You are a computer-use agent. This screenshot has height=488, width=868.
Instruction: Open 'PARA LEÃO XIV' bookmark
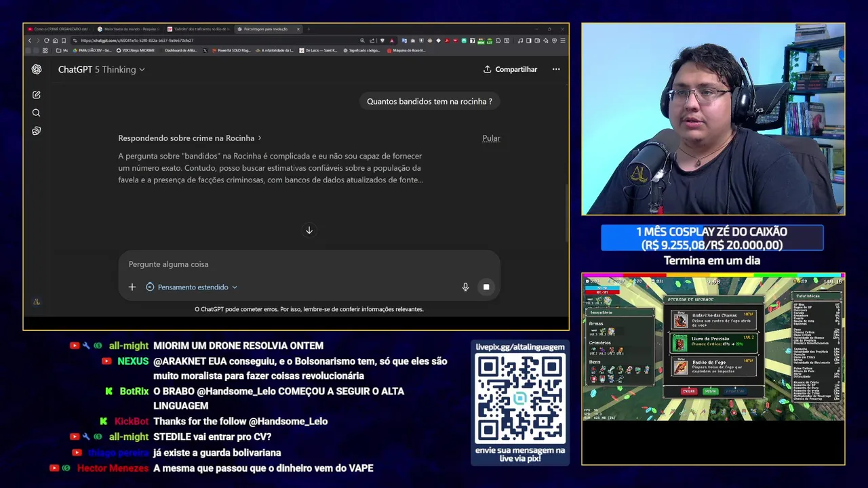coord(92,50)
